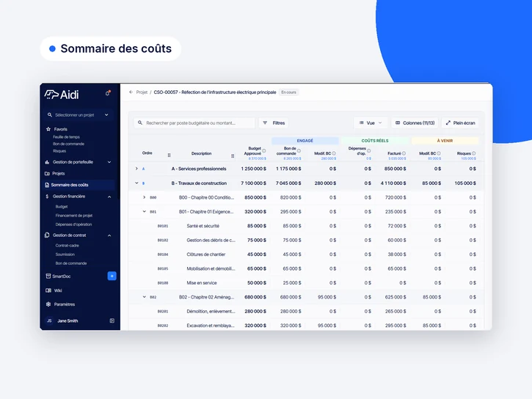
Task: Click Colonnes (11/13) button
Action: point(415,122)
